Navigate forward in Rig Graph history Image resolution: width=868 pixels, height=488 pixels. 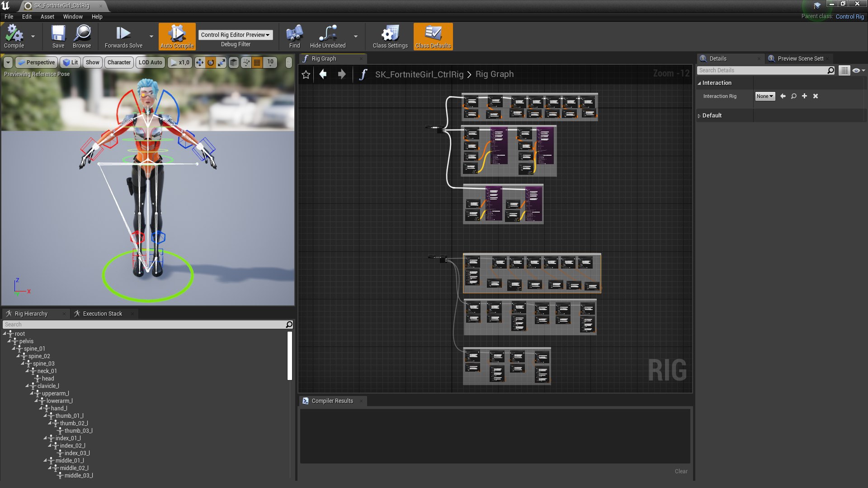342,74
